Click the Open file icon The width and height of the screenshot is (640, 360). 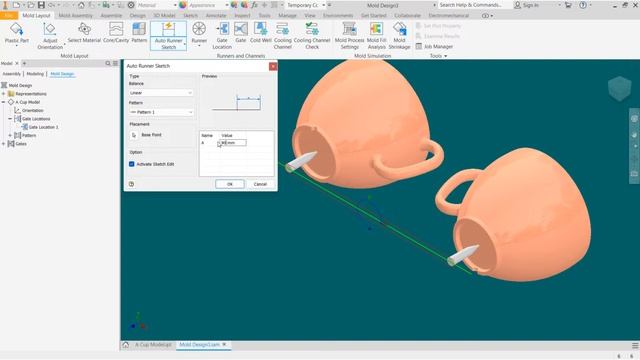tap(31, 5)
